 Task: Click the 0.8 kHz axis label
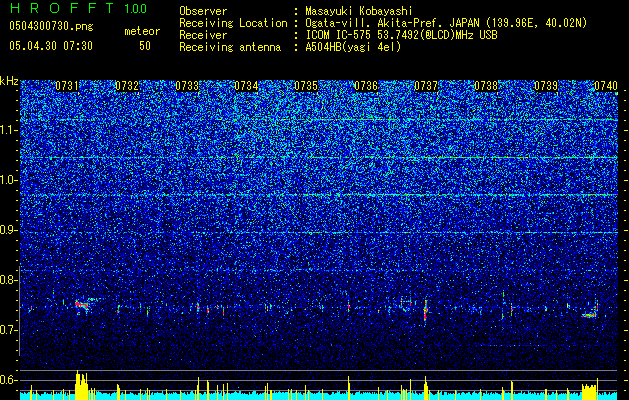9,280
